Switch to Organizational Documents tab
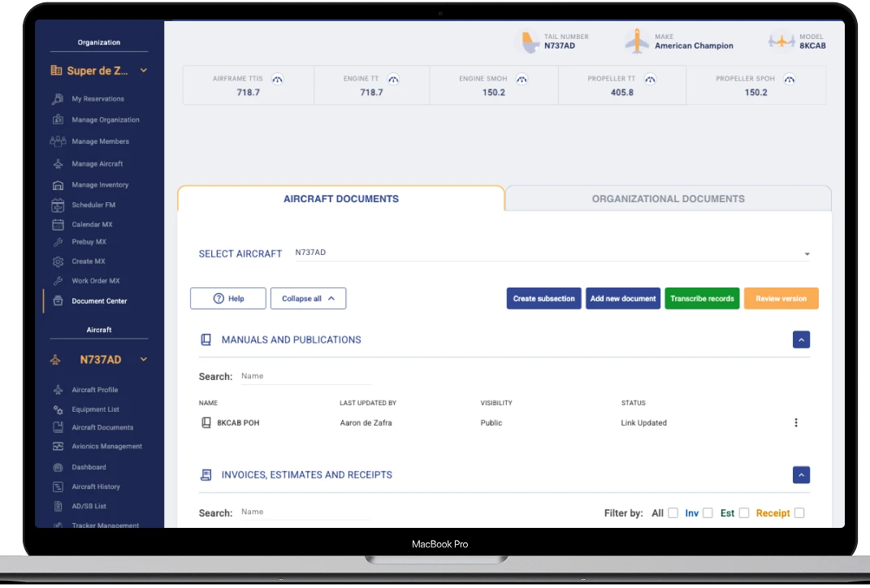The width and height of the screenshot is (870, 588). 668,199
